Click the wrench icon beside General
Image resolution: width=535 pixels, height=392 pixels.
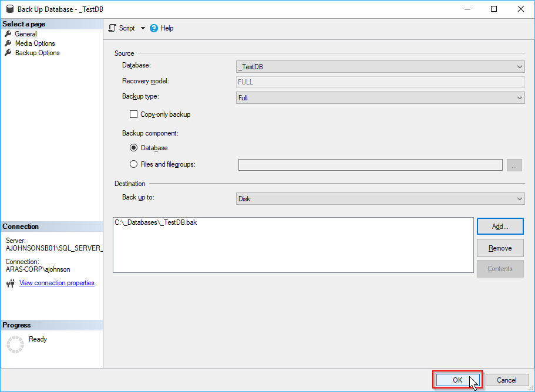tap(8, 34)
